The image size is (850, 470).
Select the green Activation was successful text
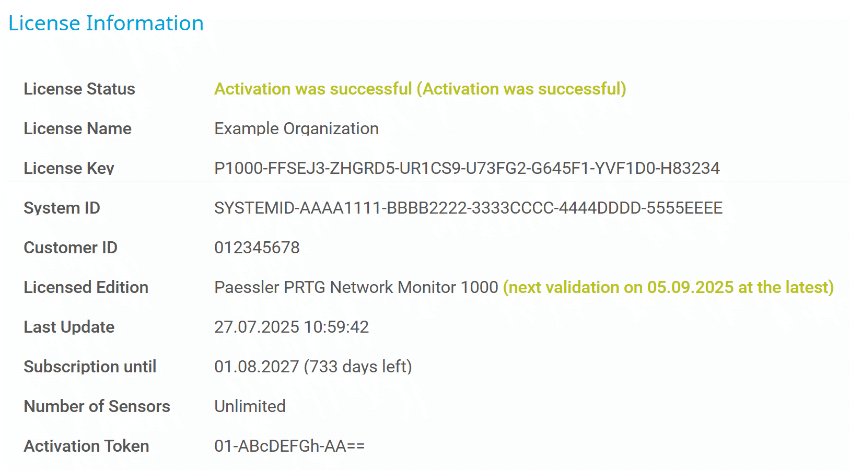pos(420,89)
